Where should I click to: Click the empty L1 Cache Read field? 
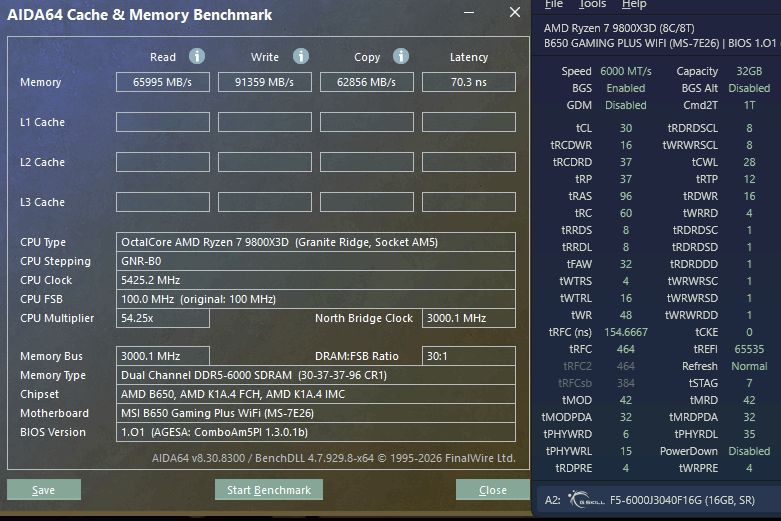pyautogui.click(x=162, y=122)
